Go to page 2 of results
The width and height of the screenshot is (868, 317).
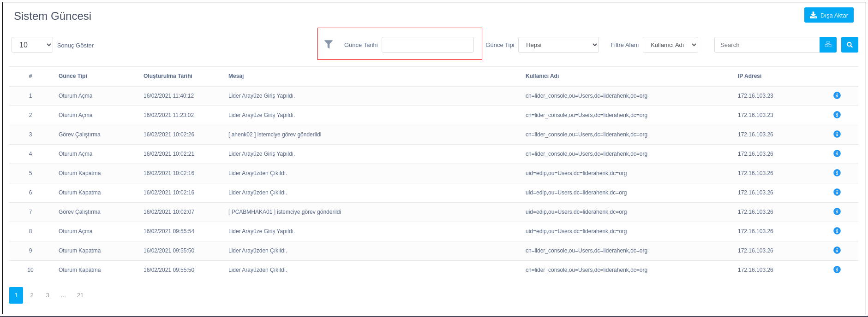coord(32,295)
